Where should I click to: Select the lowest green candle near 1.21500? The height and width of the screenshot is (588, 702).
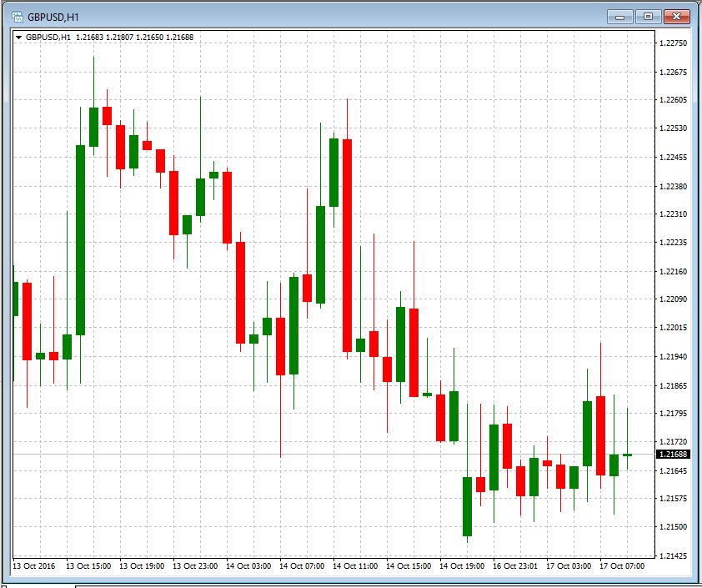[x=467, y=506]
